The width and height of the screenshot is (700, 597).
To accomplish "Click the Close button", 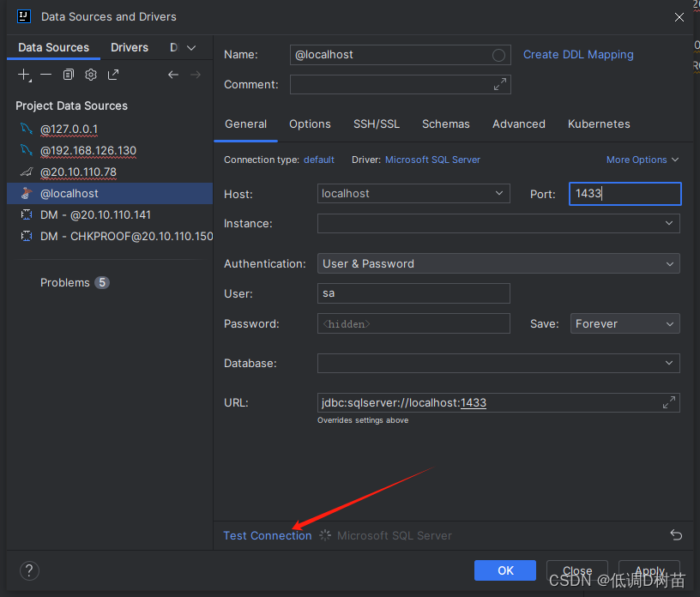I will point(576,570).
